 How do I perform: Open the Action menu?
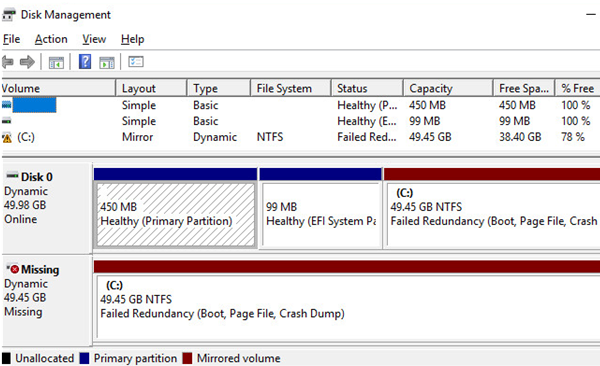coord(51,39)
